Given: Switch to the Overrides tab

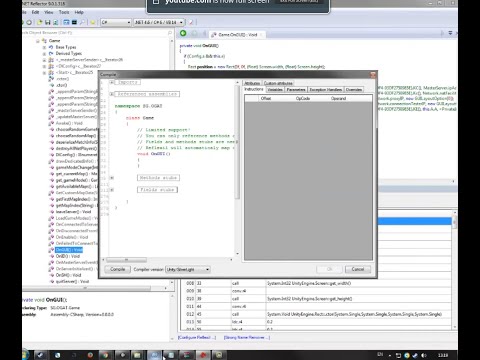Looking at the screenshot, I should click(354, 90).
